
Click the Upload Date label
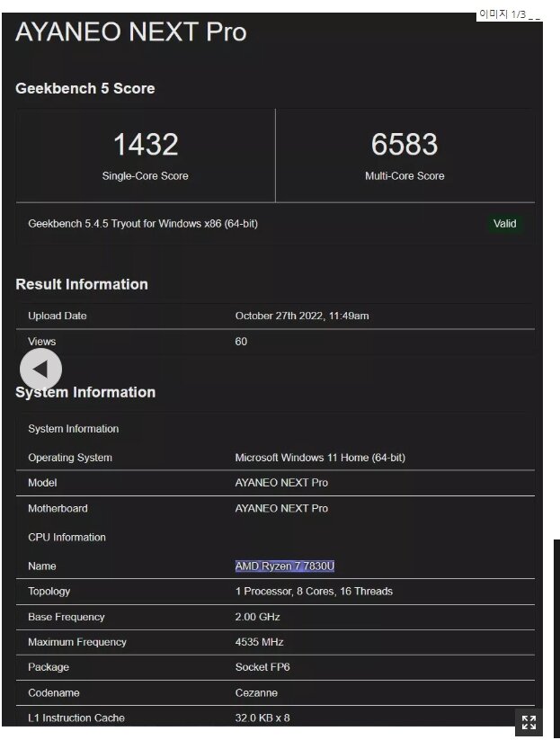pos(58,316)
